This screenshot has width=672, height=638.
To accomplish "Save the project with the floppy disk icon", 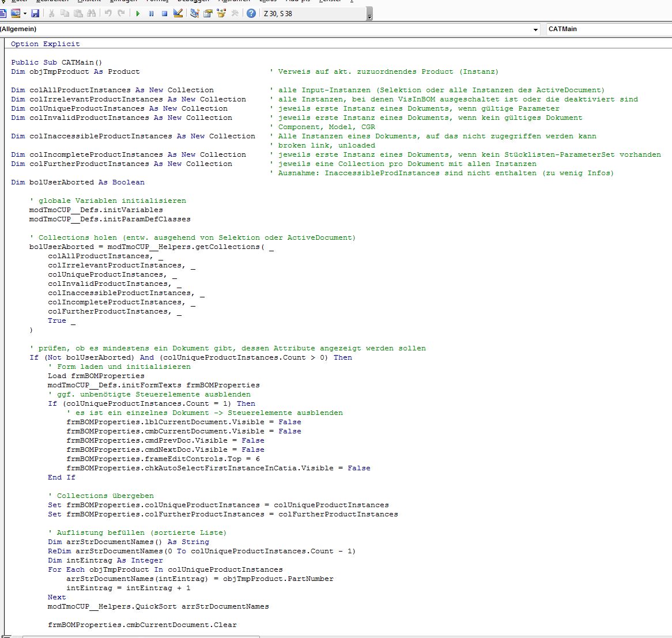I will (35, 13).
